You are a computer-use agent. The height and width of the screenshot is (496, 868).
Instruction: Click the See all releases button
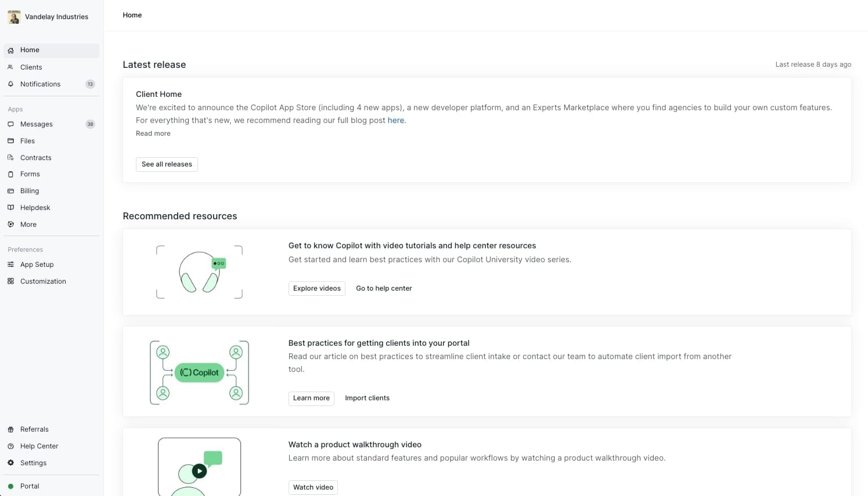pyautogui.click(x=167, y=164)
